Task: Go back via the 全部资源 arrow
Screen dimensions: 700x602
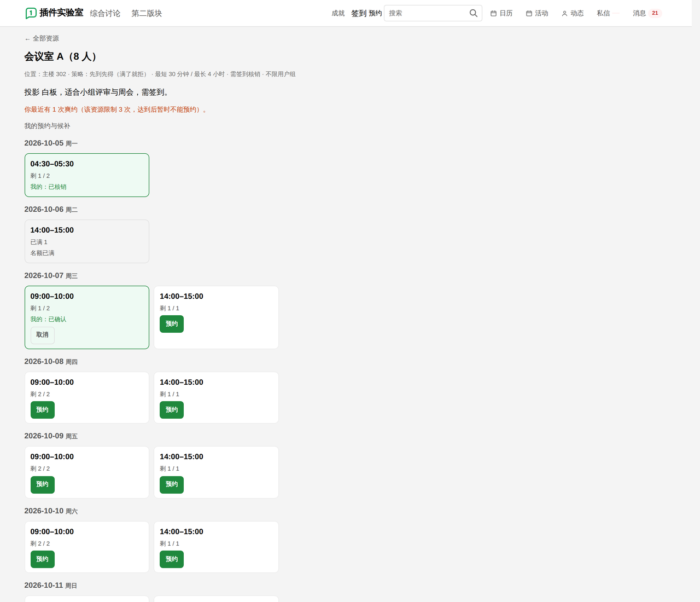Action: [42, 38]
